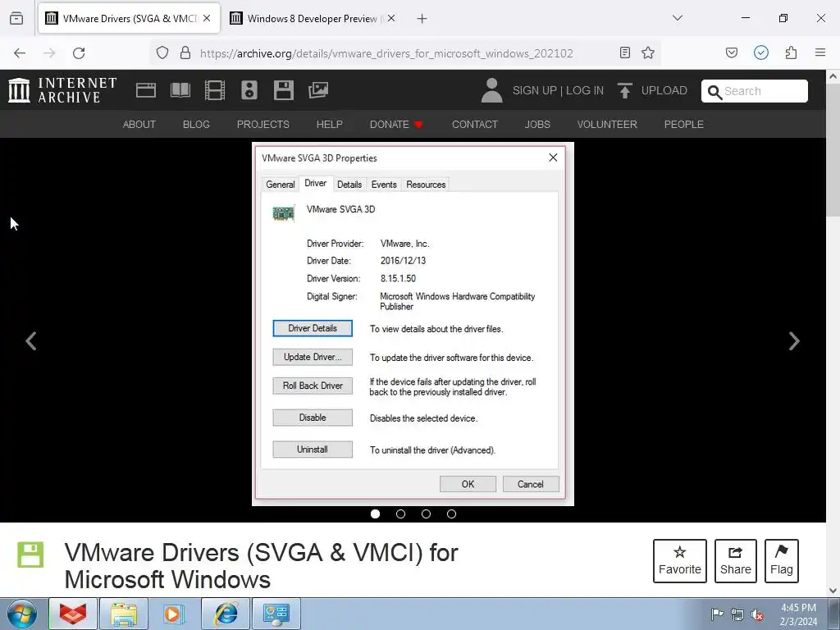Open the Firefox View icon

tap(16, 18)
